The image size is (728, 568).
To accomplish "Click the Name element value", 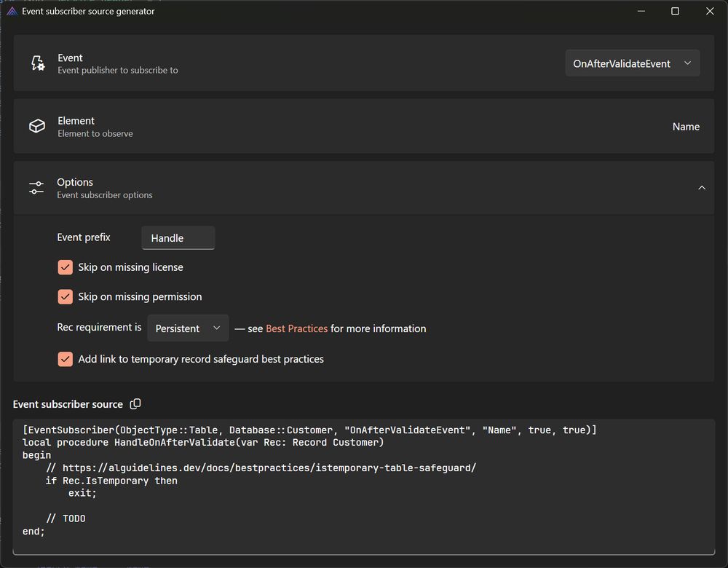I will tap(686, 126).
